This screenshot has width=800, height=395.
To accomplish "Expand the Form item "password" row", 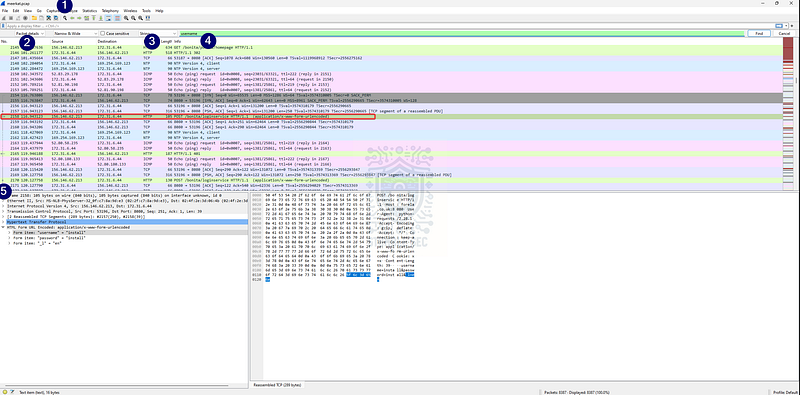I will (x=10, y=238).
